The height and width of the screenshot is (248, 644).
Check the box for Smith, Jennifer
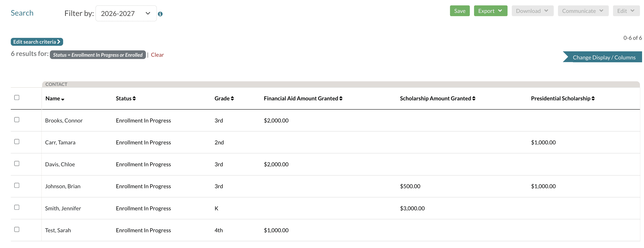point(17,207)
